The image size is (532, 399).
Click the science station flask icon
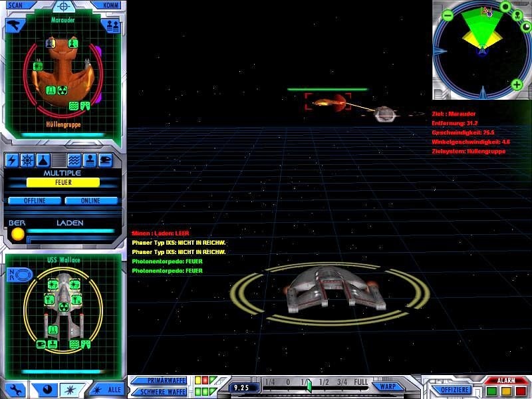pos(42,160)
